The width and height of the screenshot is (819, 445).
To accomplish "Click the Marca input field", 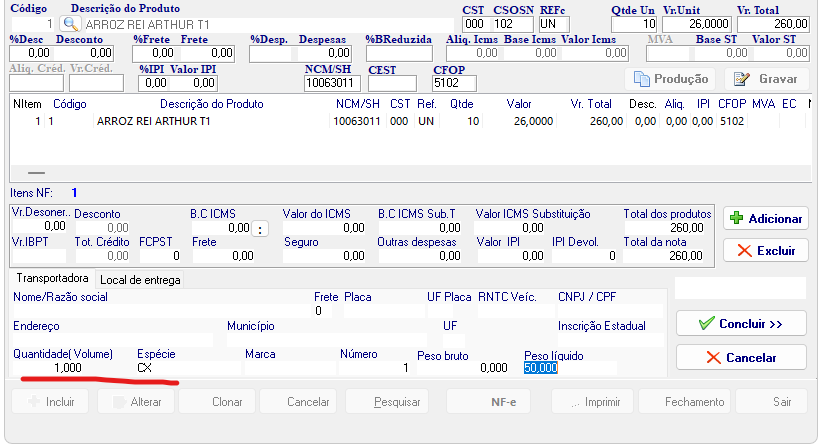I will [290, 368].
